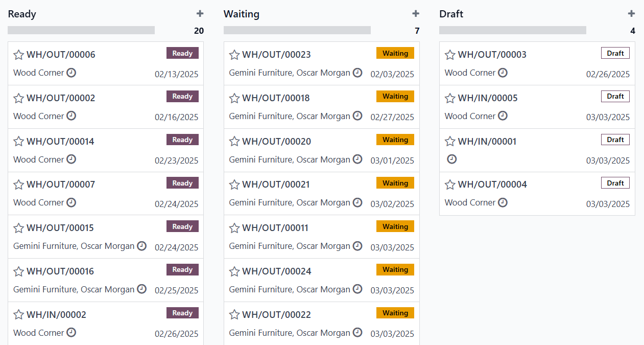Mark WH/OUT/00018 as favorite

click(234, 98)
